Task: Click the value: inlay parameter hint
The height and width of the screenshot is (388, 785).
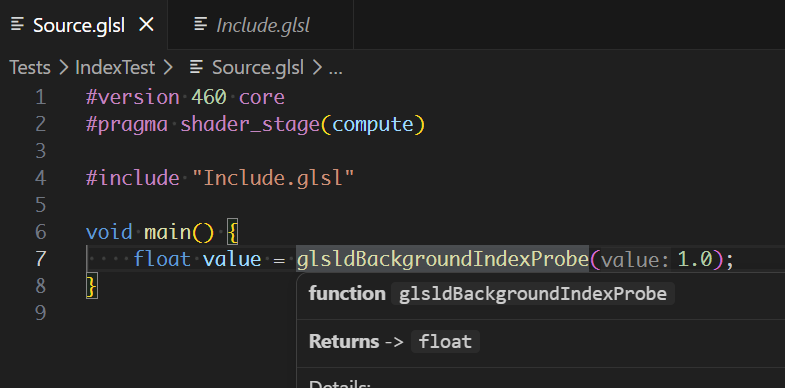Action: (635, 260)
